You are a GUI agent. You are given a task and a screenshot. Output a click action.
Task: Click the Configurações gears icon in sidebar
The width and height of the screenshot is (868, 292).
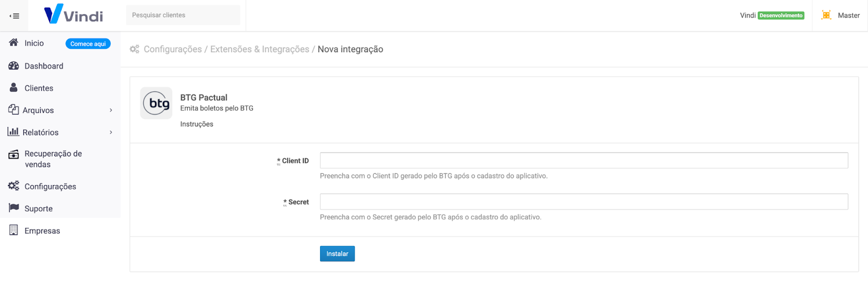tap(14, 186)
